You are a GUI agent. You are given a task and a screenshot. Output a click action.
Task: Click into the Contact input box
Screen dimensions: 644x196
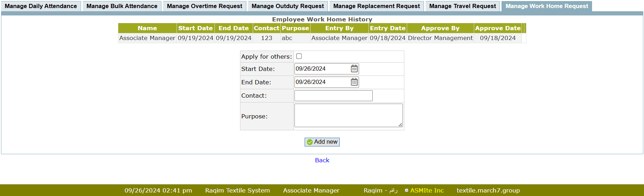(333, 96)
